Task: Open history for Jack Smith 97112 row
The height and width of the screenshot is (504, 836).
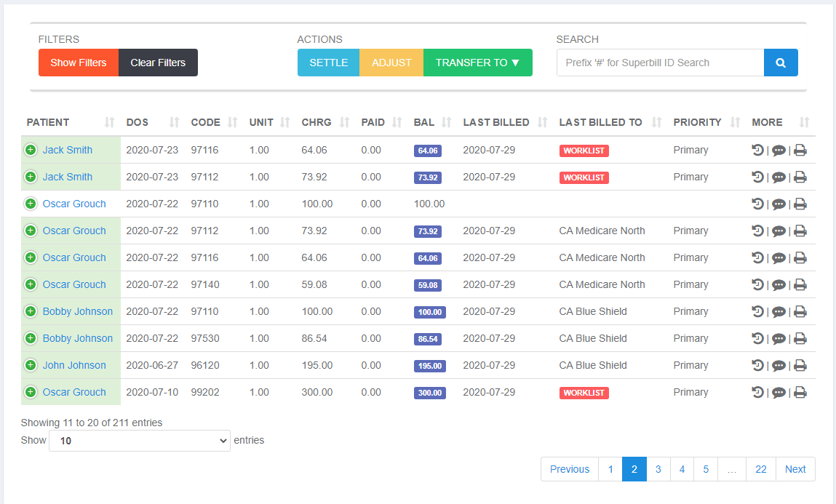Action: click(x=757, y=177)
